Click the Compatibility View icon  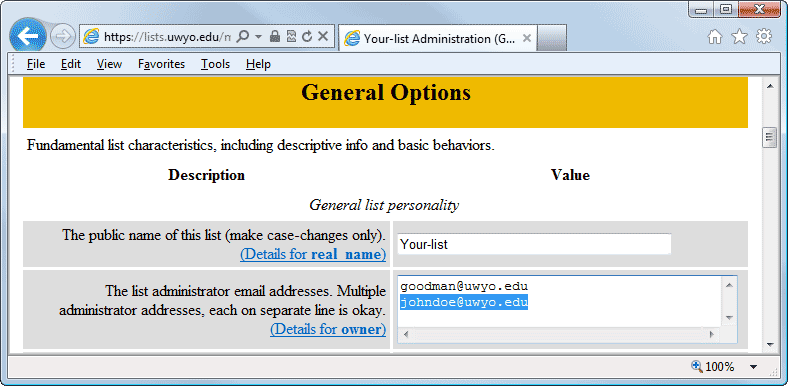click(291, 36)
